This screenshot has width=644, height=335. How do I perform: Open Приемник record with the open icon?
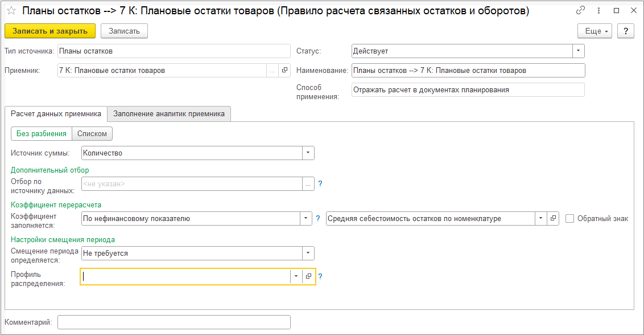click(284, 71)
